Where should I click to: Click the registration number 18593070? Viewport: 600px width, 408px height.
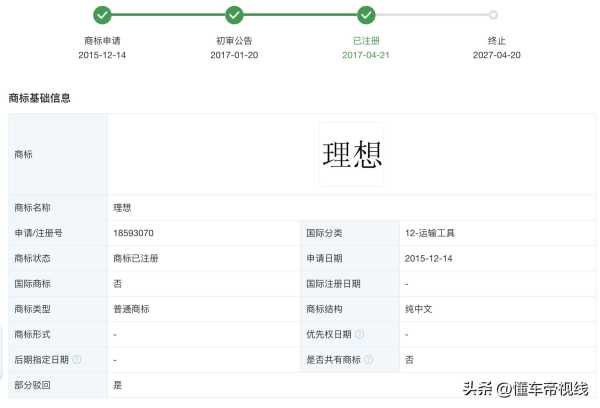[134, 233]
